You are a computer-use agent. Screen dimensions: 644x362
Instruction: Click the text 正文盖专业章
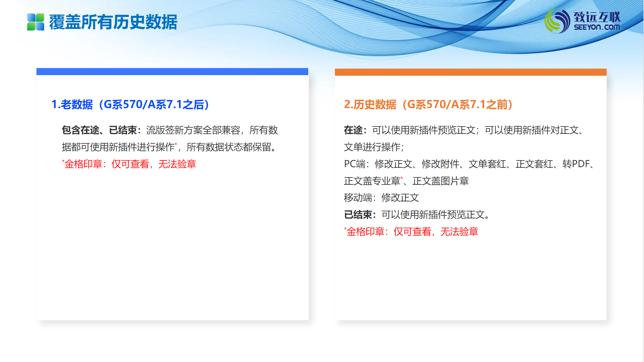(x=372, y=181)
